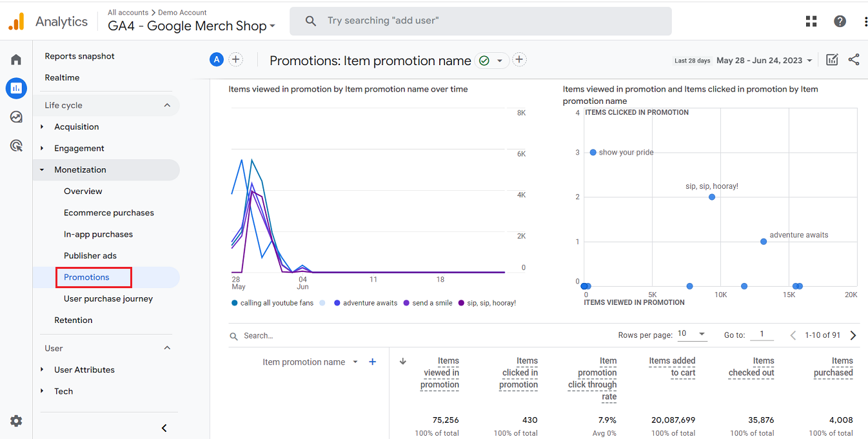Toggle the 'adventure awaits' legend series

click(365, 302)
